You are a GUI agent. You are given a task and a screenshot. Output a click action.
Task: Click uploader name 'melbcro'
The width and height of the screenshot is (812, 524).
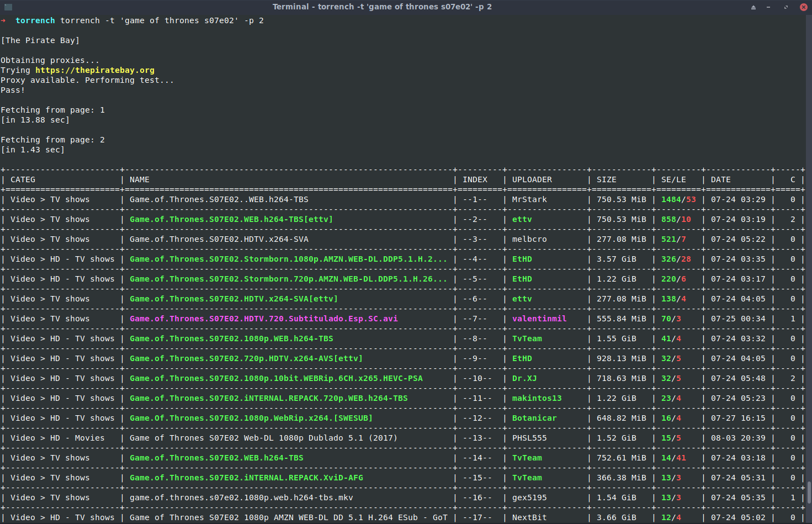tap(529, 239)
